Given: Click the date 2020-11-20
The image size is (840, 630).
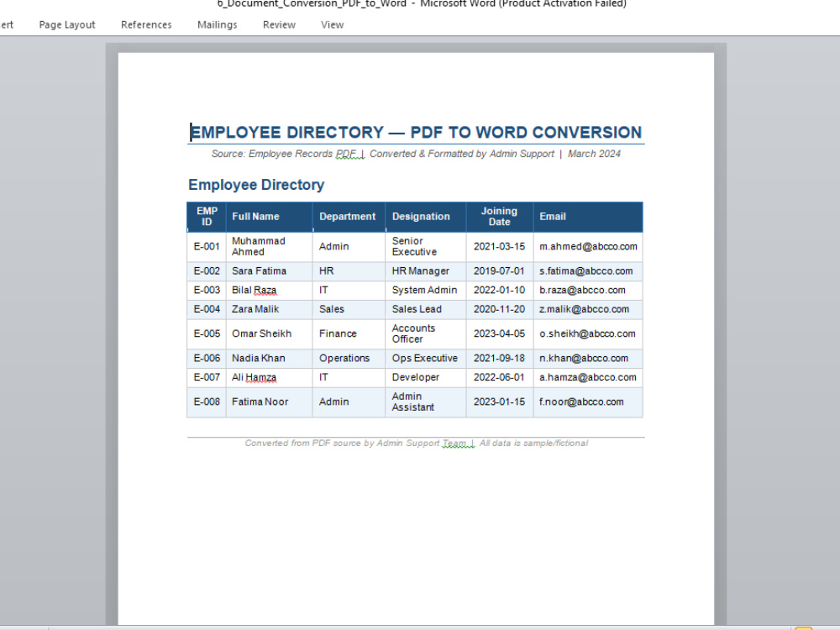Looking at the screenshot, I should 499,309.
